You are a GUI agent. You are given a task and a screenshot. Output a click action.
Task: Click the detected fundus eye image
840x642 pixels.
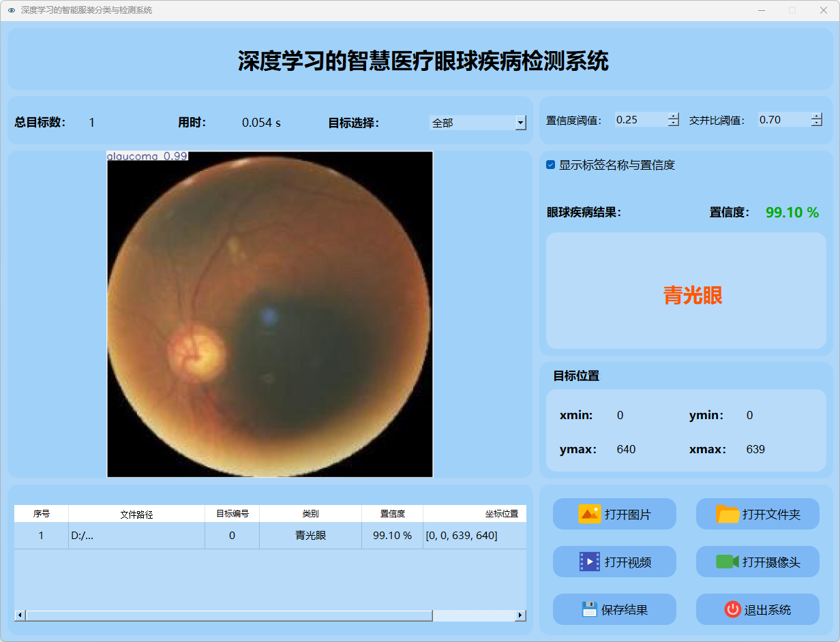270,314
